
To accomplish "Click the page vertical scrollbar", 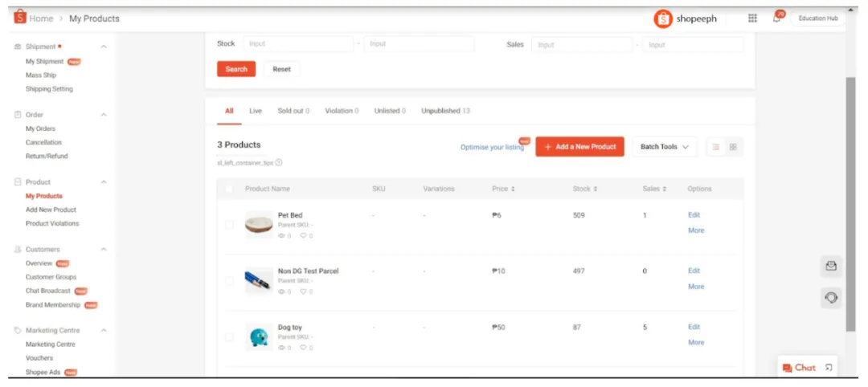I will pos(851,201).
